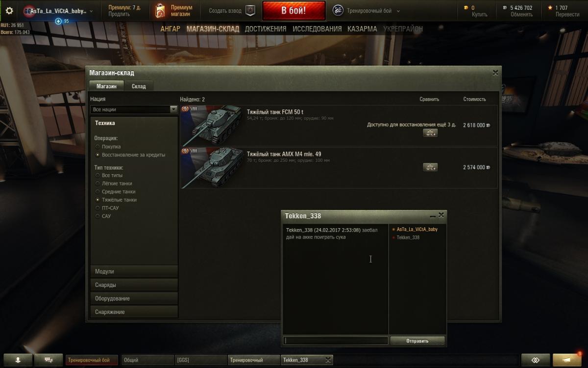This screenshot has height=368, width=588.
Task: Click the compare icon for AMX M4 mle. 49
Action: (430, 167)
